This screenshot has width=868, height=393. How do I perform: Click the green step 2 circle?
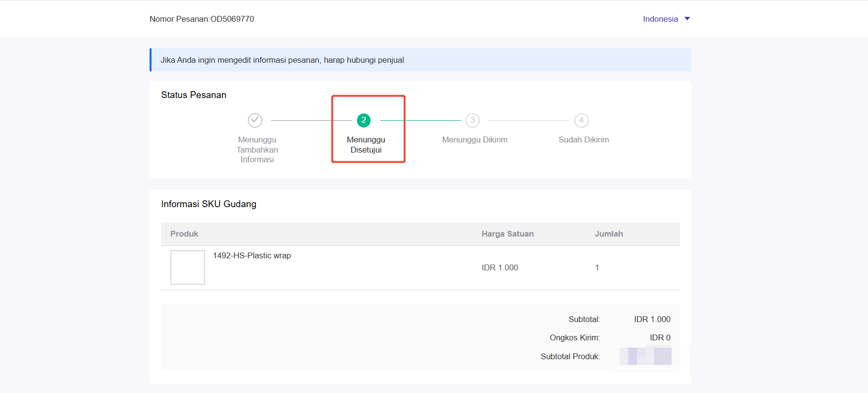(364, 120)
